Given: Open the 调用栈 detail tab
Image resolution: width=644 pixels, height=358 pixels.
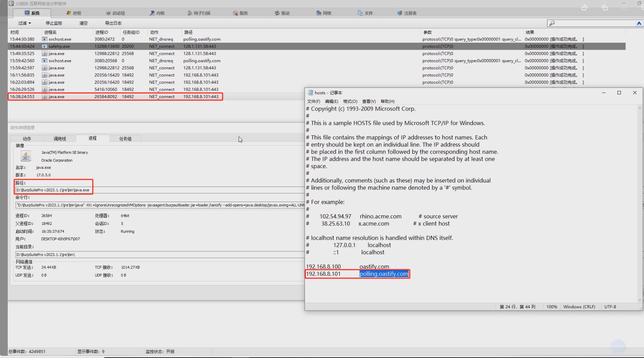Looking at the screenshot, I should pos(60,139).
